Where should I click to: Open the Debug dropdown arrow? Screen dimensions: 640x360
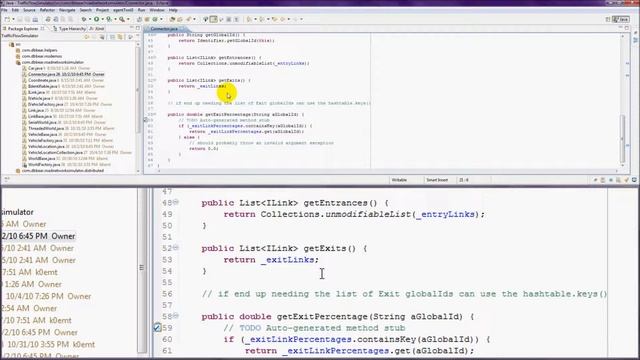pos(89,19)
